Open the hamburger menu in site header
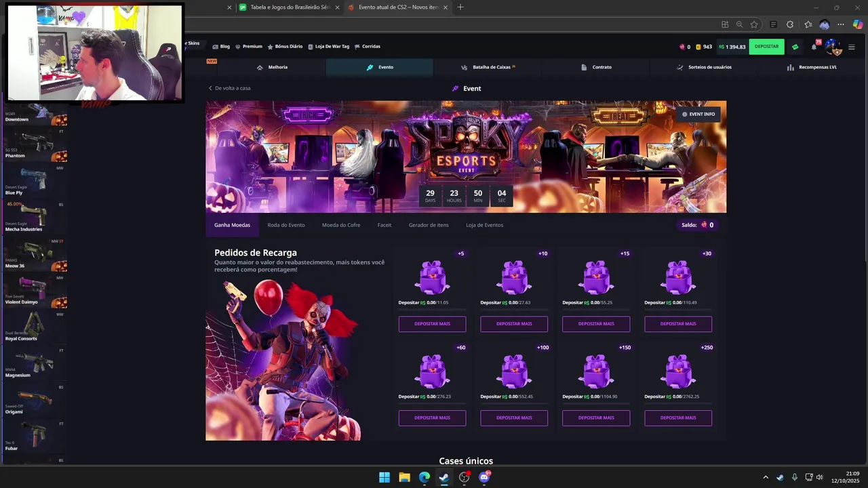The width and height of the screenshot is (868, 488). click(852, 47)
